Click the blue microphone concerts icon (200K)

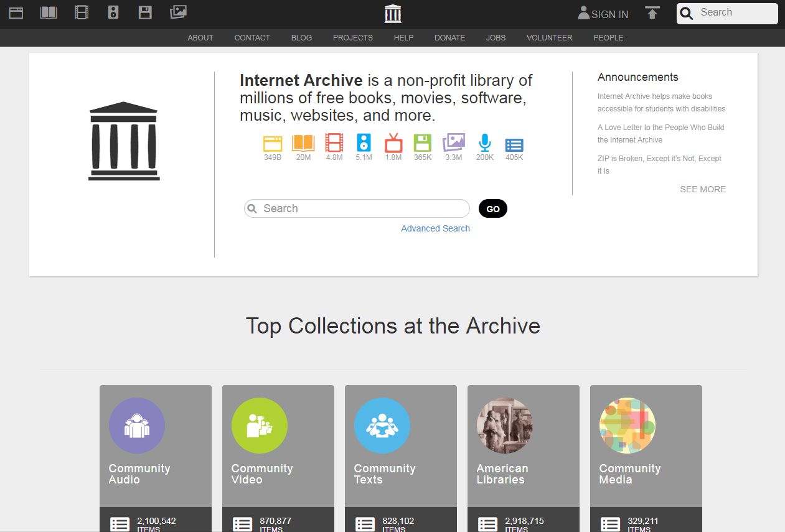[x=485, y=143]
